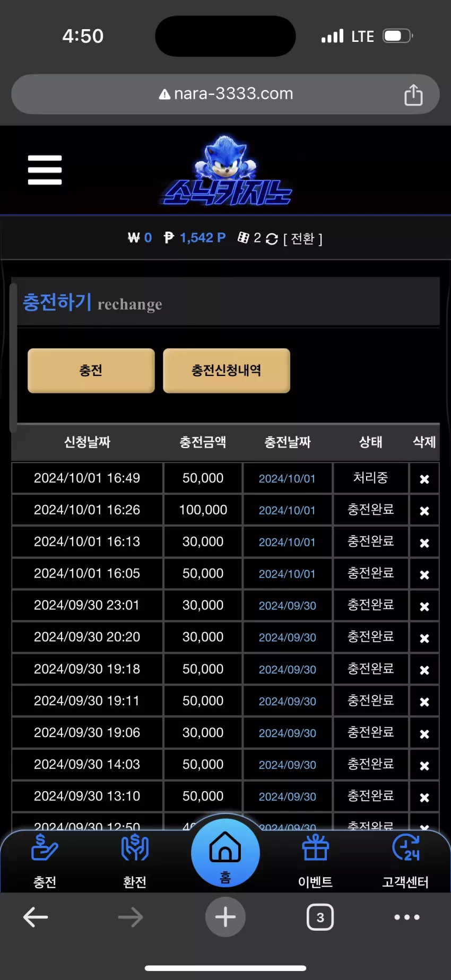Open 환전 withdrawal in bottom navigation
The height and width of the screenshot is (980, 451).
tap(135, 861)
